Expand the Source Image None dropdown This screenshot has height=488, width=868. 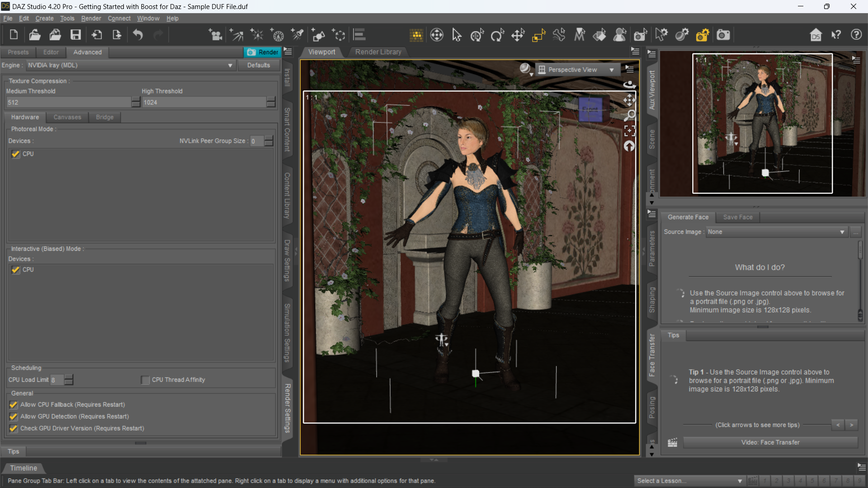tap(775, 232)
